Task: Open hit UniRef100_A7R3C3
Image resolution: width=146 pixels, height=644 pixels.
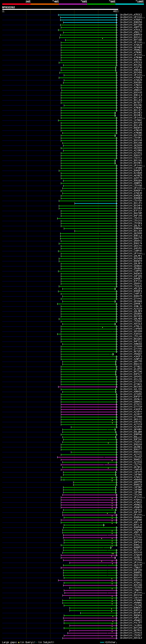Action: tap(131, 30)
